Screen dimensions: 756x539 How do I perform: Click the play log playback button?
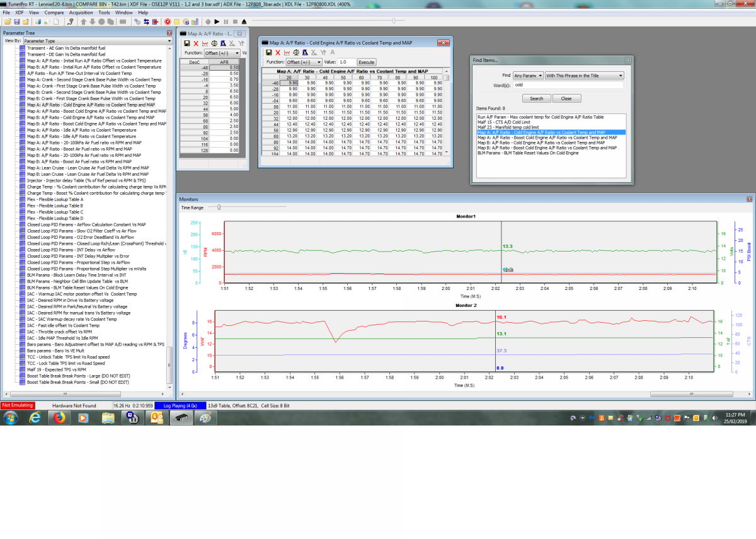click(217, 21)
